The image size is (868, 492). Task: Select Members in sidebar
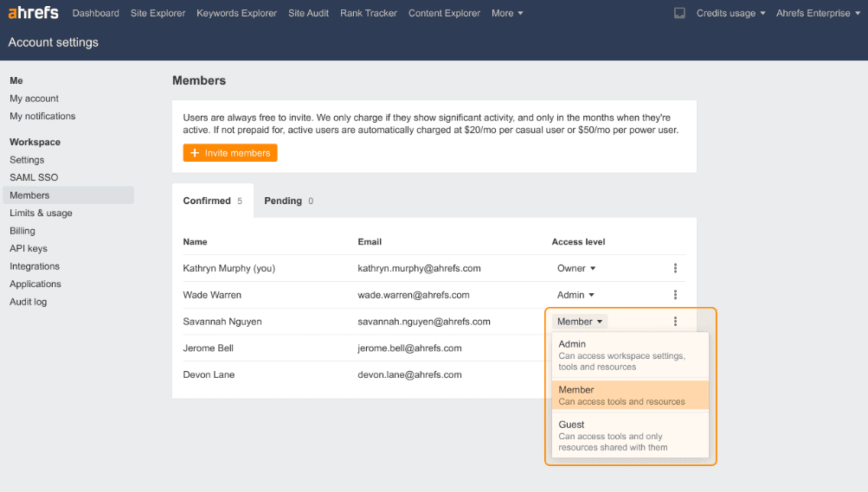[68, 195]
